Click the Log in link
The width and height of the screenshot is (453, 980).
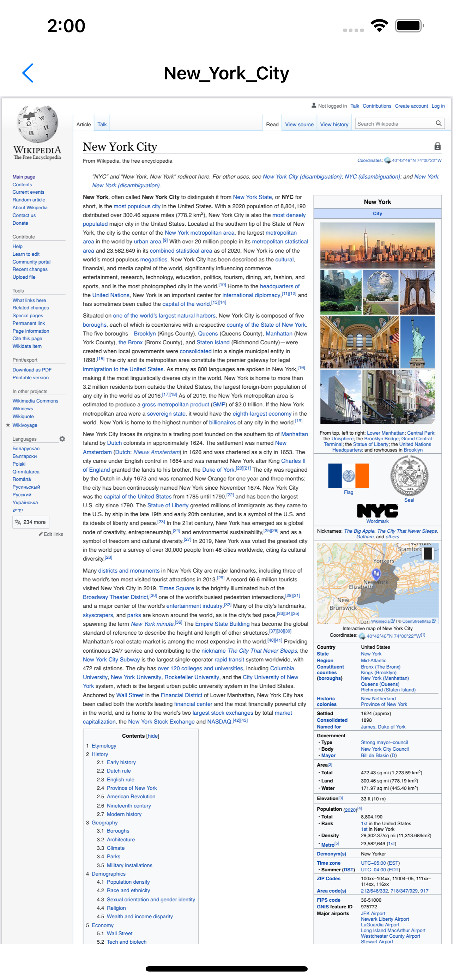[438, 106]
